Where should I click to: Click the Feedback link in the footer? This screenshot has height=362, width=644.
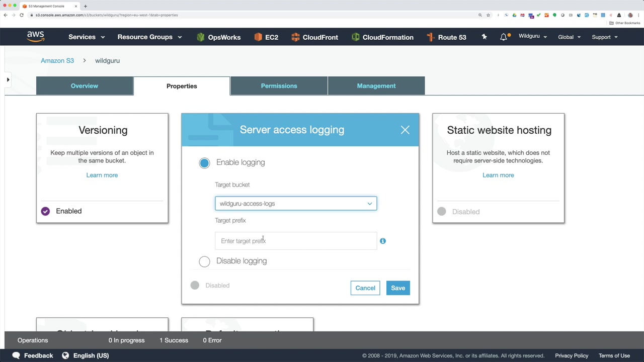coord(38,355)
